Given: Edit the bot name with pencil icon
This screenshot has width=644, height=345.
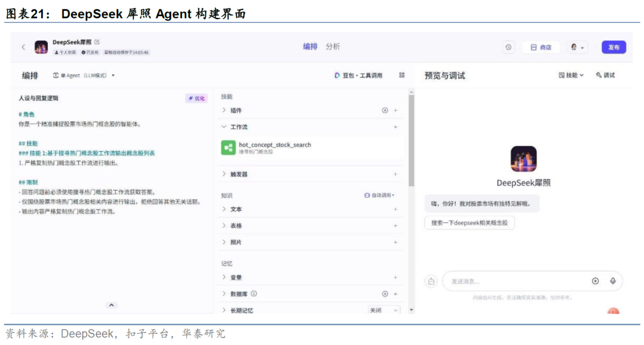Looking at the screenshot, I should point(97,42).
